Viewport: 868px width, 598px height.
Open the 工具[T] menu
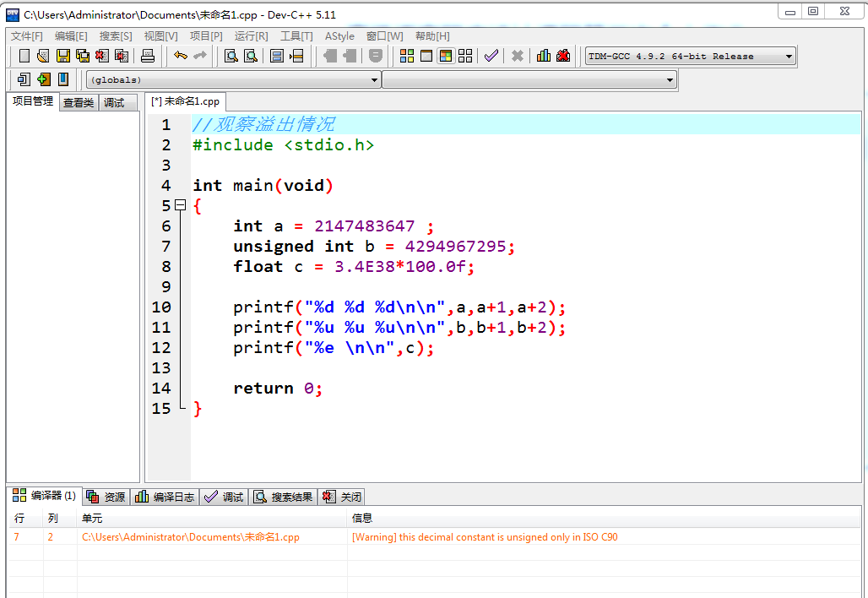pyautogui.click(x=296, y=36)
